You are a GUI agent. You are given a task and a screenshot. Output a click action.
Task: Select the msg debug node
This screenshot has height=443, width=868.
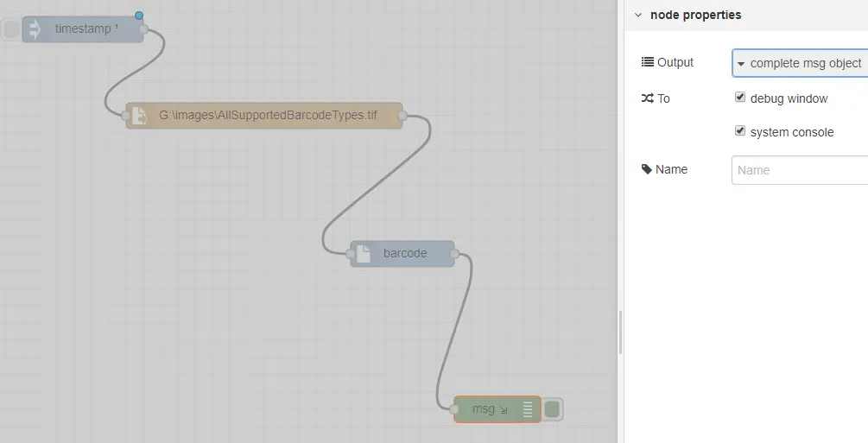pos(497,409)
